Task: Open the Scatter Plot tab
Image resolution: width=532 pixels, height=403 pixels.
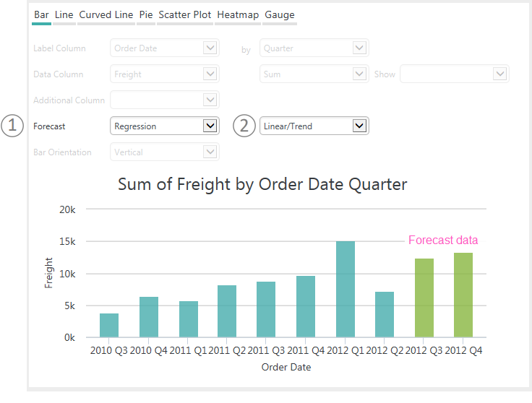Action: [x=185, y=15]
